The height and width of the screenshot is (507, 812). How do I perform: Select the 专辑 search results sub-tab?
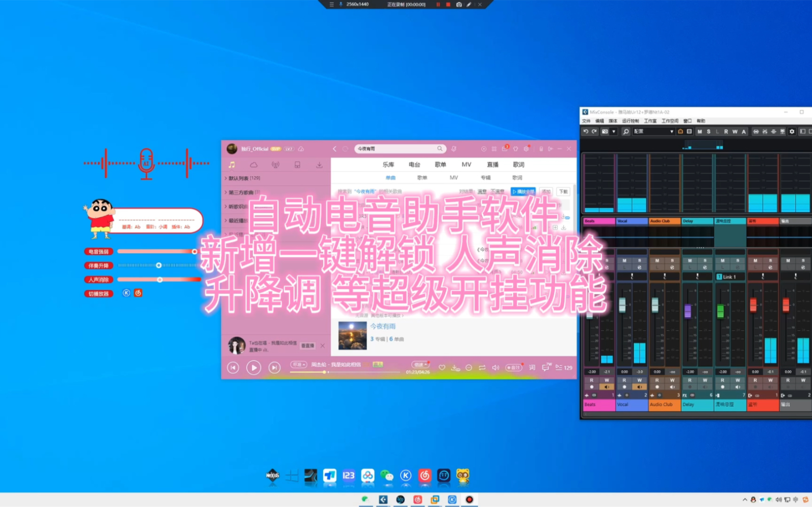[485, 178]
